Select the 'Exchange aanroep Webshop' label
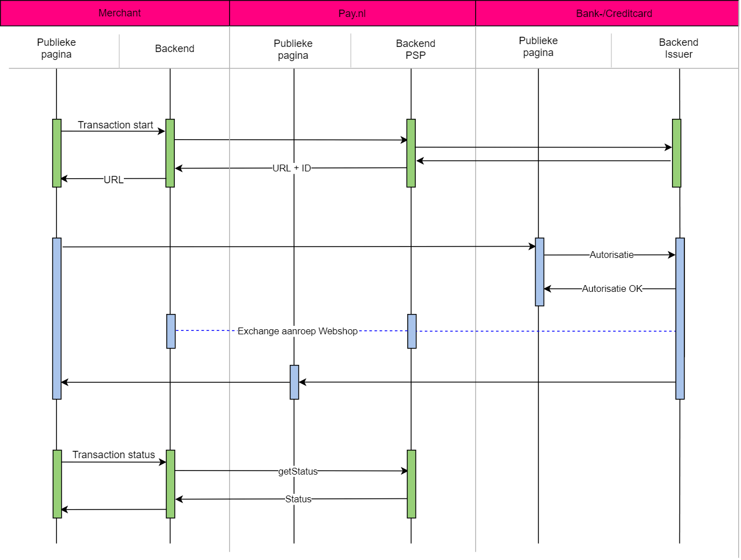741x560 pixels. pos(298,331)
